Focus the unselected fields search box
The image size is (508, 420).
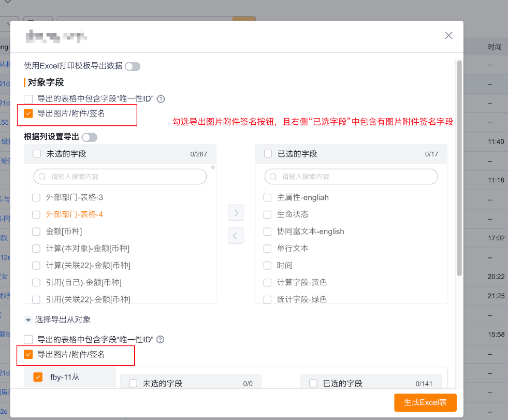click(120, 177)
